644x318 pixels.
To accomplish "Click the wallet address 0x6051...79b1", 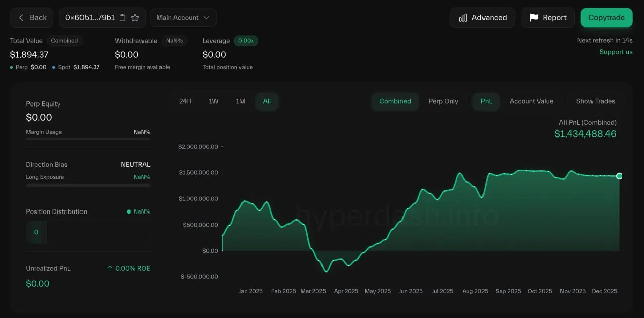I will tap(90, 18).
